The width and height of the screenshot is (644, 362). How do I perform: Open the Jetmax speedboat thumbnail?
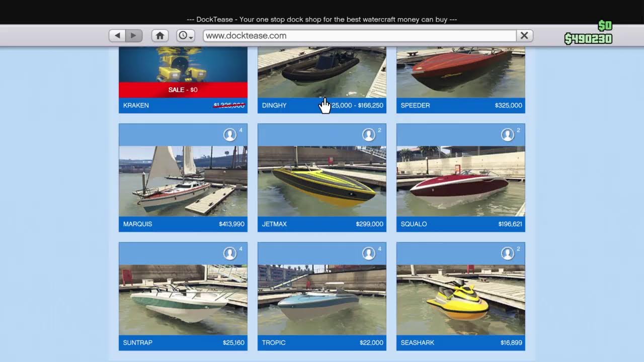point(322,181)
